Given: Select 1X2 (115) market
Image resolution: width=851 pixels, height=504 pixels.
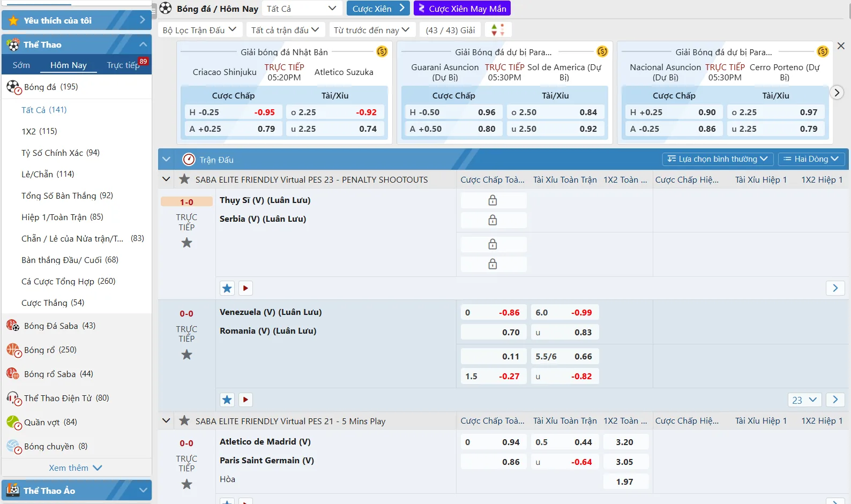Looking at the screenshot, I should click(x=39, y=131).
